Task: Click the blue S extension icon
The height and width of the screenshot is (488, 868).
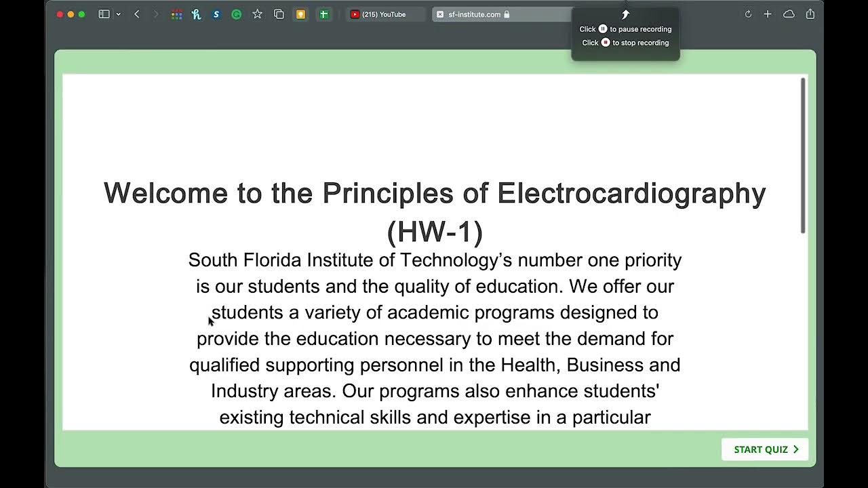Action: [x=216, y=14]
